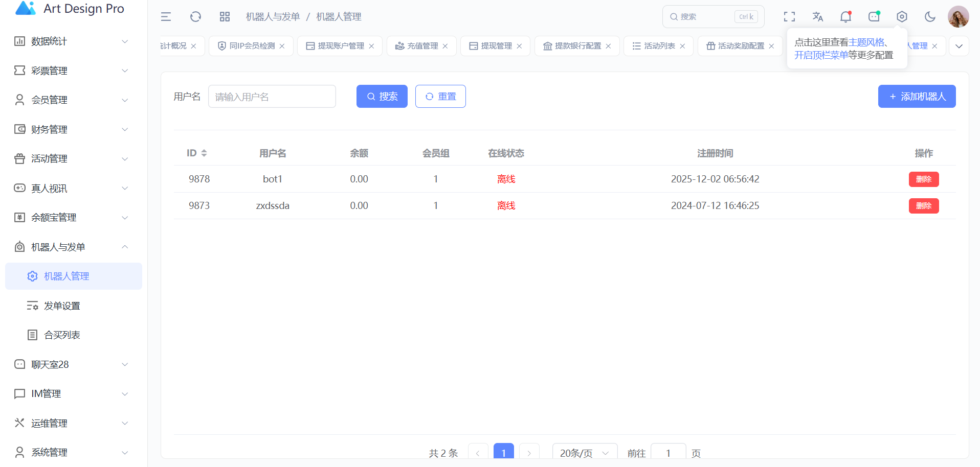Collapse the sidebar with the menu icon
The image size is (980, 467).
(x=166, y=17)
